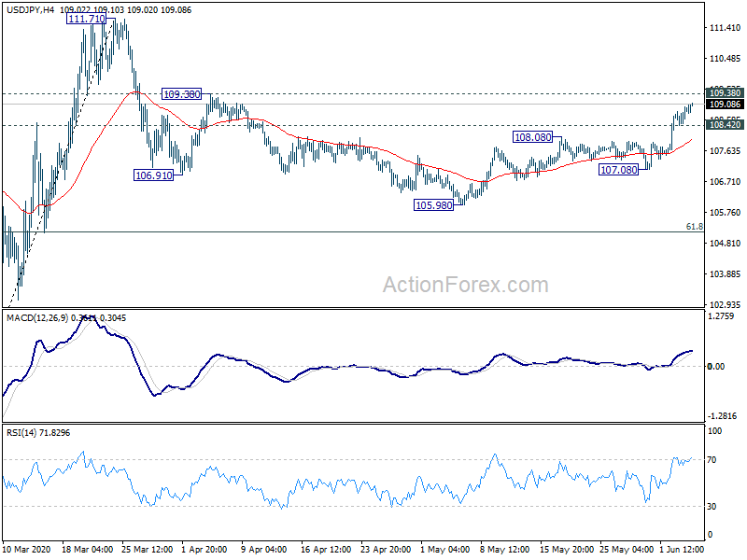
Task: Click the 9 Apr 04:00 date label
Action: pyautogui.click(x=263, y=550)
